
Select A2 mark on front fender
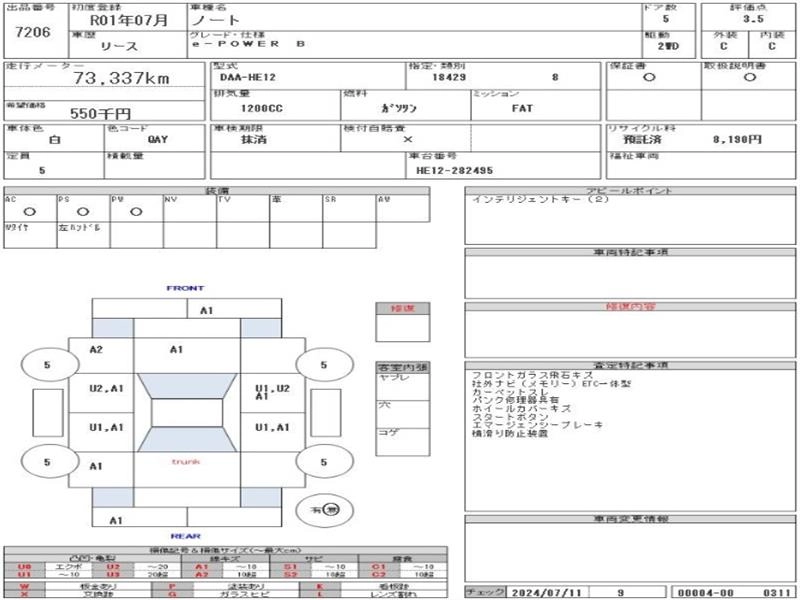(96, 349)
